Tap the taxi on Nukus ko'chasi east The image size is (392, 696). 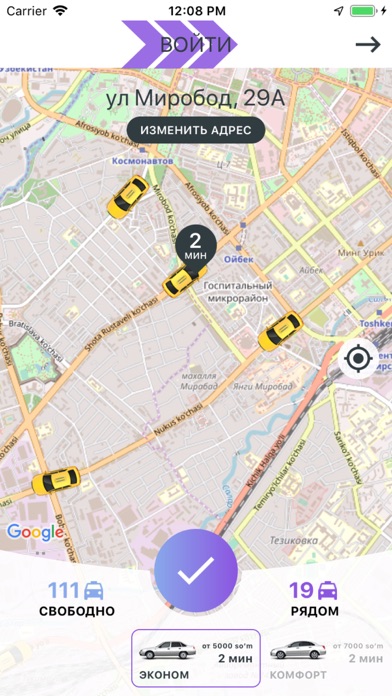280,331
